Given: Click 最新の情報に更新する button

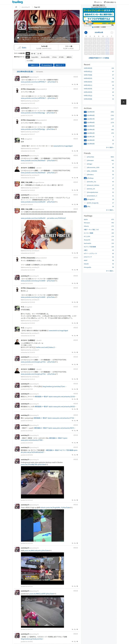Looking at the screenshot, I should tap(99, 5).
